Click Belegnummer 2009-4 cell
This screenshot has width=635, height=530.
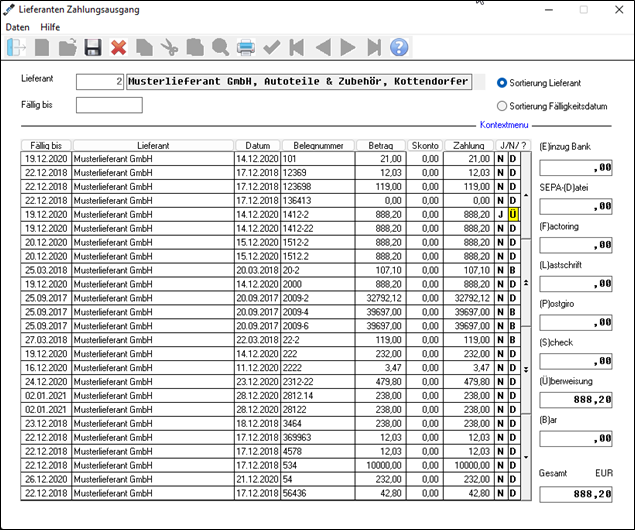pos(318,312)
